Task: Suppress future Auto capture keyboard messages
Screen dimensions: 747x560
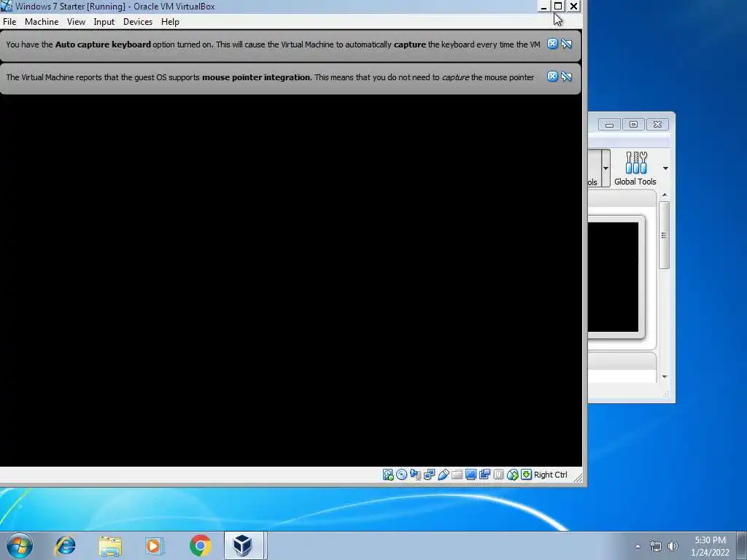Action: pyautogui.click(x=566, y=44)
